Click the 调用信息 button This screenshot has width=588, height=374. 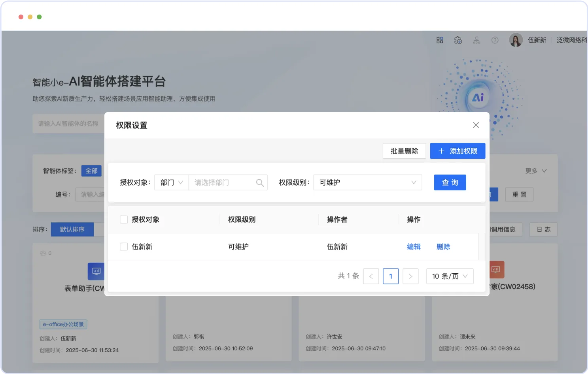coord(505,229)
